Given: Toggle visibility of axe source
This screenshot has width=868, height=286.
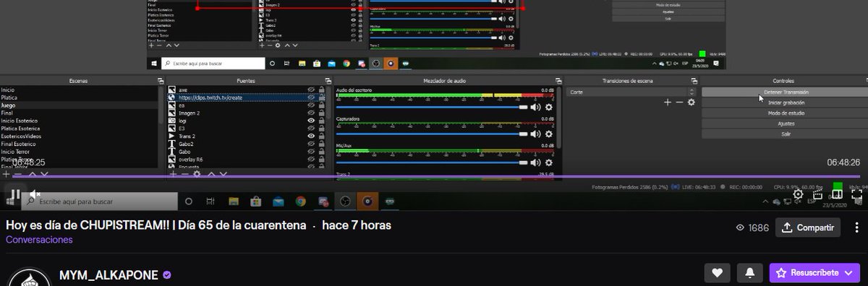Looking at the screenshot, I should (x=311, y=90).
